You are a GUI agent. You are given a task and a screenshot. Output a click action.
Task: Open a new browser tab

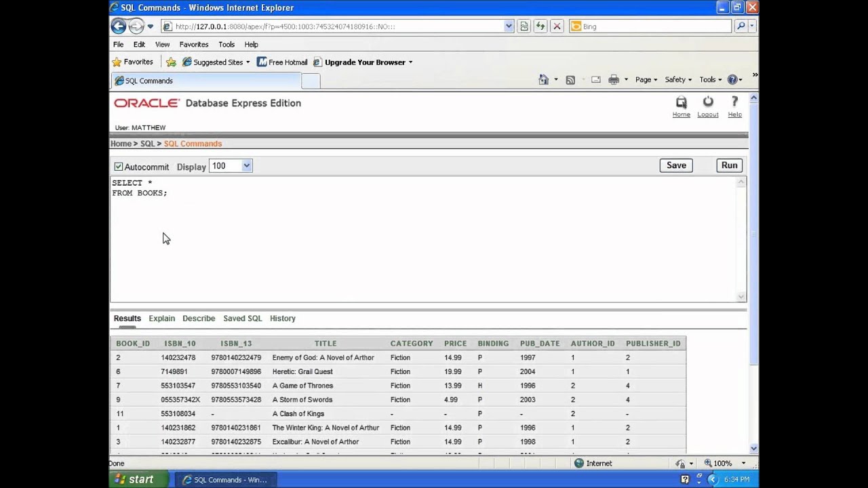click(x=310, y=81)
